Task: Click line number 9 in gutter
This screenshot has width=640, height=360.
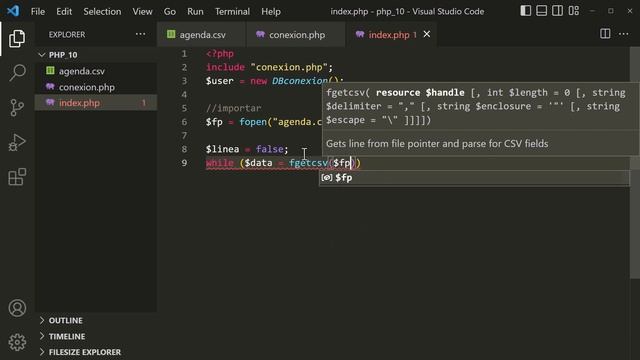Action: (x=184, y=163)
